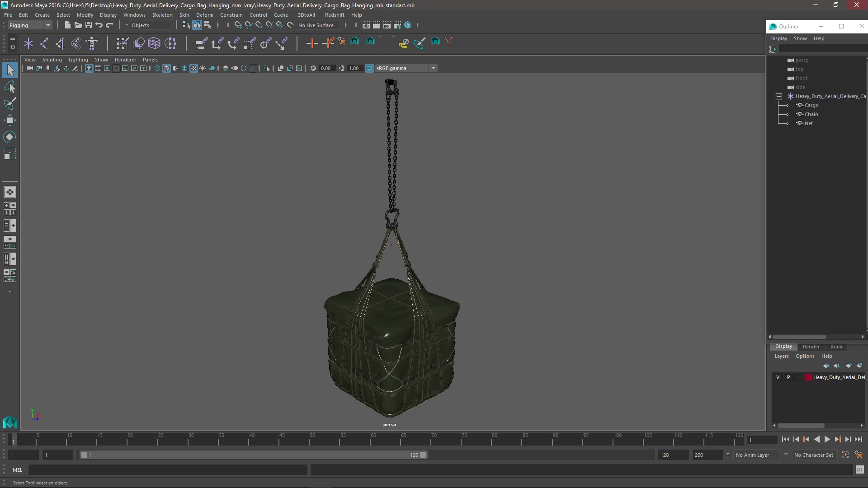Open the viewport Shading menu
The image size is (868, 488).
pos(52,60)
